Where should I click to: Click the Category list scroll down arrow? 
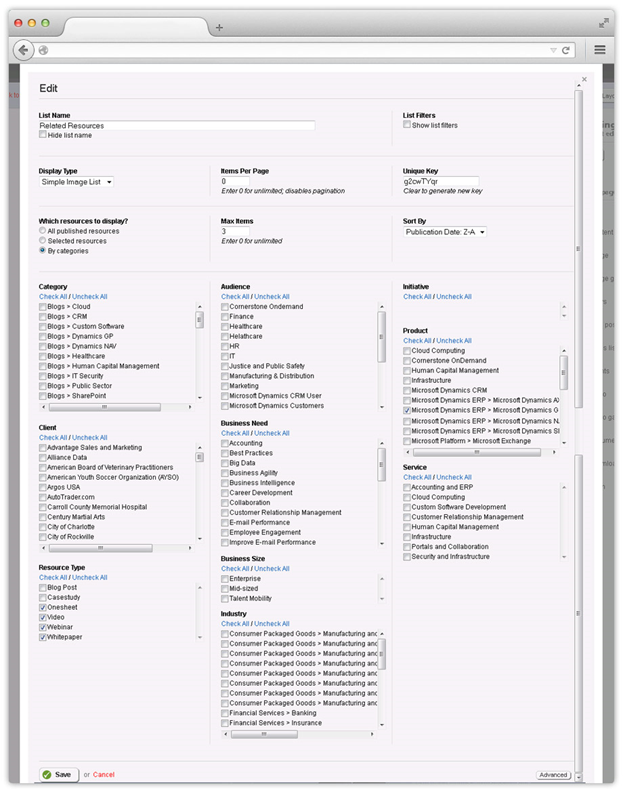pos(200,398)
